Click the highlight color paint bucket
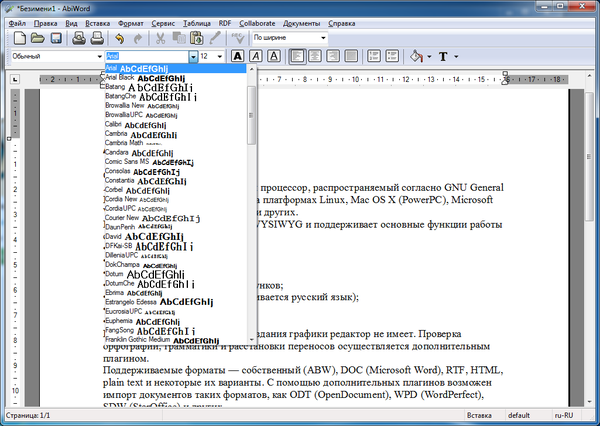Screen dimensions: 600x426 click(x=415, y=57)
